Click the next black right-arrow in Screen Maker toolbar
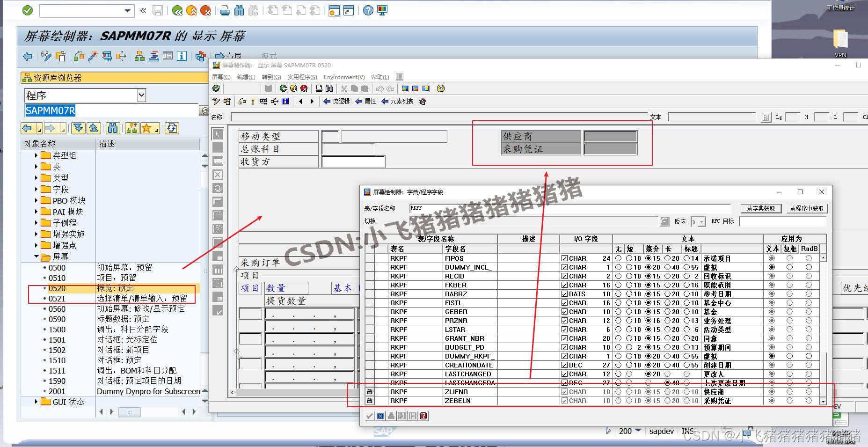The image size is (868, 447). (x=312, y=101)
